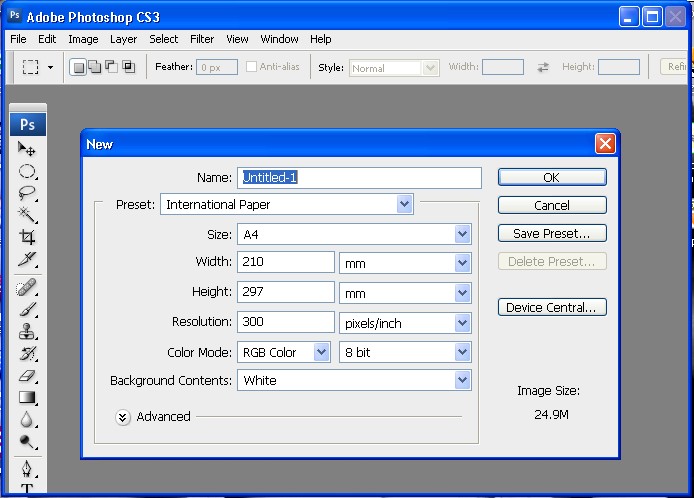This screenshot has width=694, height=498.
Task: Open the Background Contents dropdown
Action: coord(354,380)
